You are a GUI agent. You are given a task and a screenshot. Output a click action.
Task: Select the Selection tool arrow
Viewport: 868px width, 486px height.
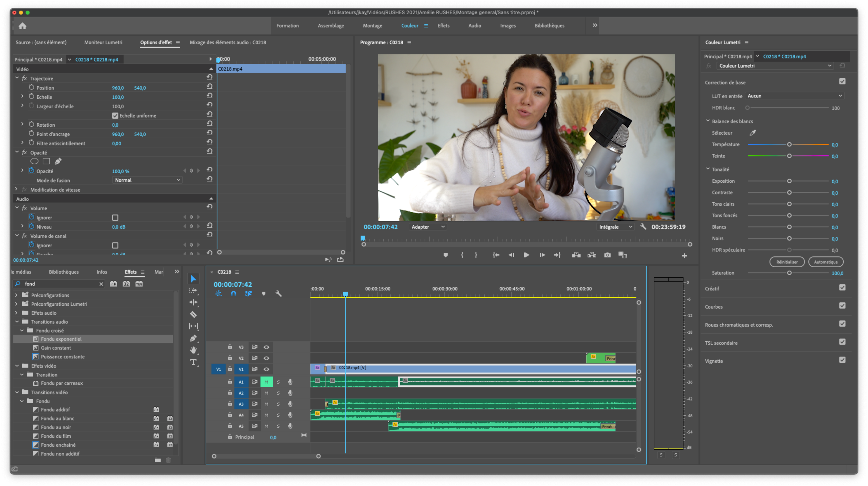coord(193,279)
